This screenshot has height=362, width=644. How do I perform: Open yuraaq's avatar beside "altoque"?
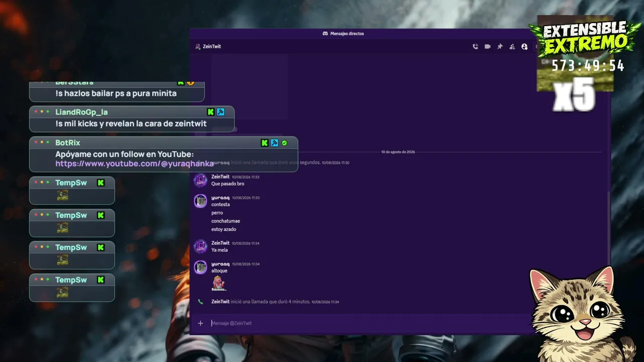[x=201, y=267]
